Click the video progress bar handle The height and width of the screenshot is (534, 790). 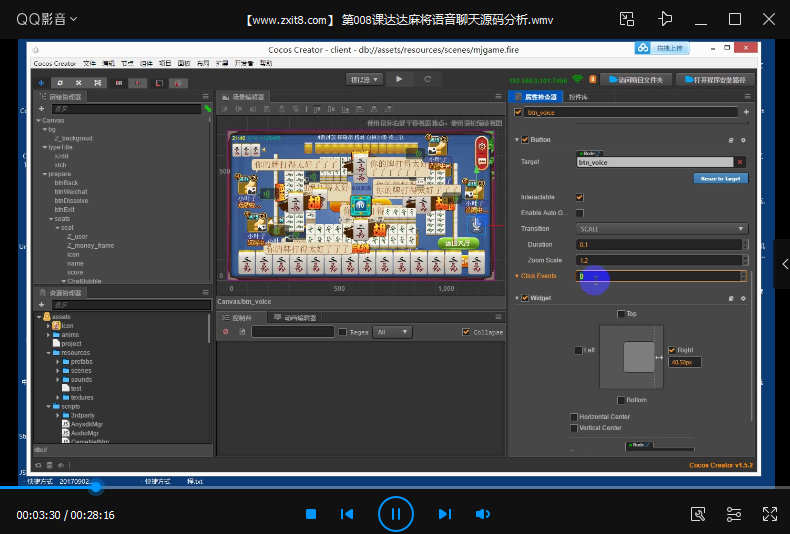click(96, 488)
